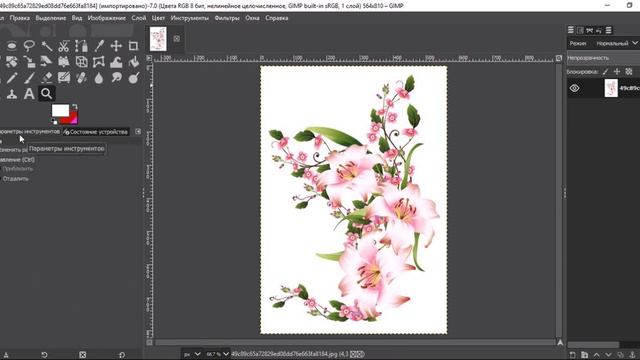This screenshot has height=360, width=640.
Task: Select the Pencil tool
Action: tap(11, 78)
